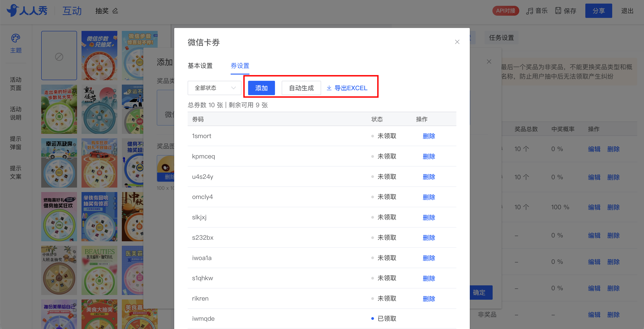Click 退出 to exit editor
Viewport: 644px width, 329px height.
click(627, 11)
